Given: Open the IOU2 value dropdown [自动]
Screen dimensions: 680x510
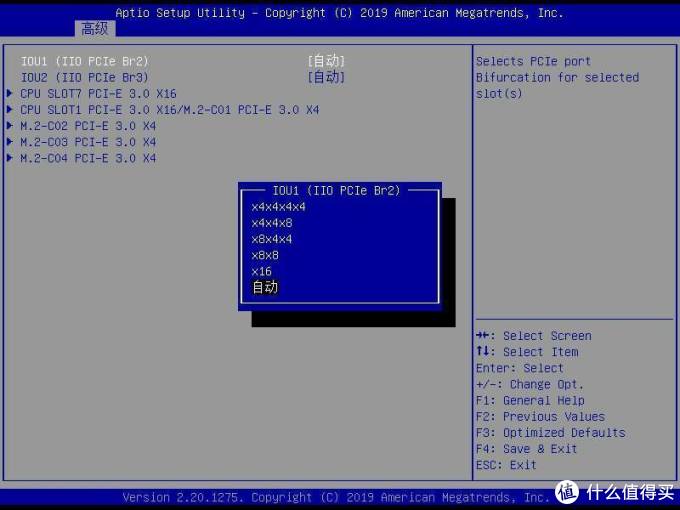Looking at the screenshot, I should [x=326, y=77].
